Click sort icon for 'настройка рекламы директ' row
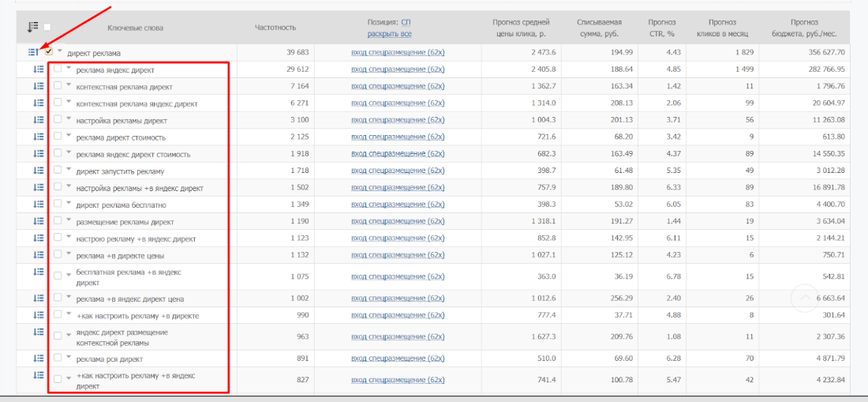 (x=39, y=120)
